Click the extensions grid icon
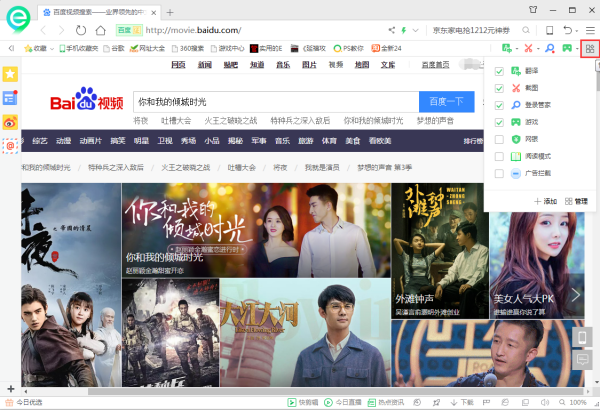This screenshot has width=600, height=410. pyautogui.click(x=590, y=49)
